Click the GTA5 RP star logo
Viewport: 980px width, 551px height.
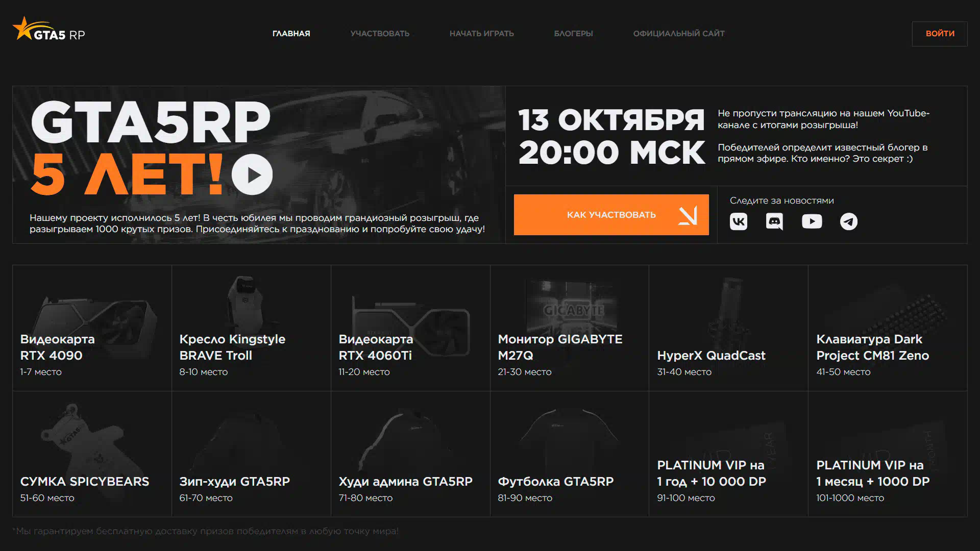pyautogui.click(x=49, y=29)
